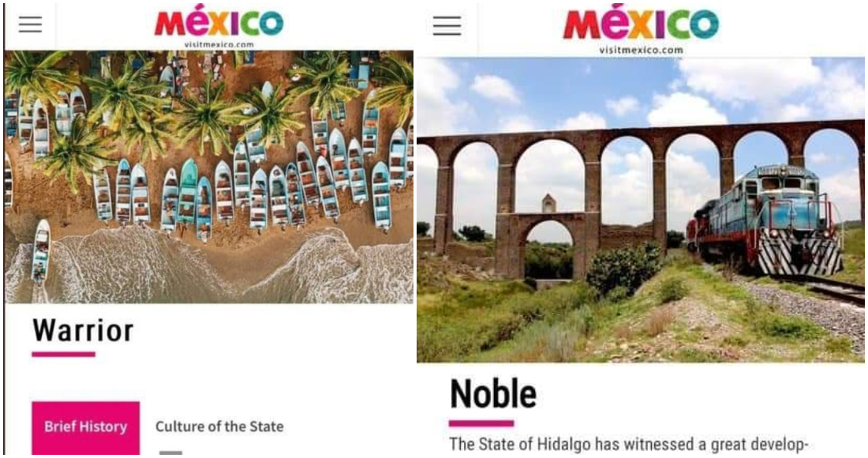Click the Noble heading

pyautogui.click(x=493, y=394)
